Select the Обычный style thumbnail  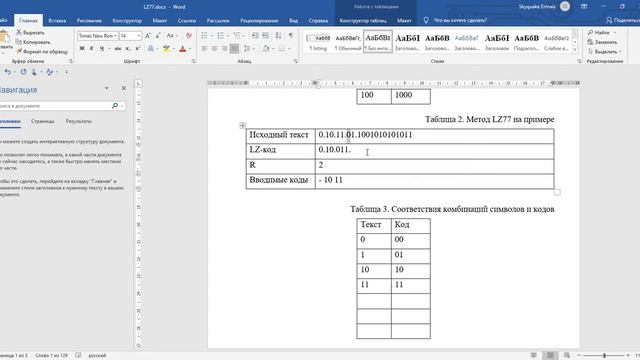[x=348, y=42]
